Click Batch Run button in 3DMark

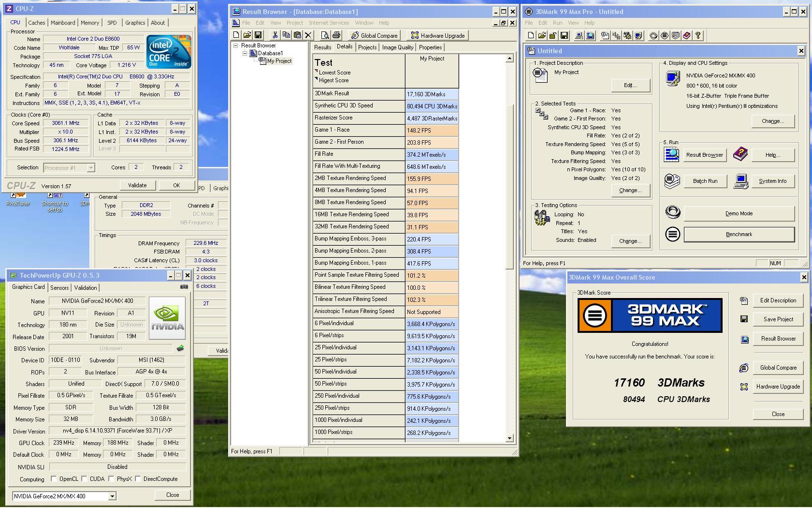[705, 181]
